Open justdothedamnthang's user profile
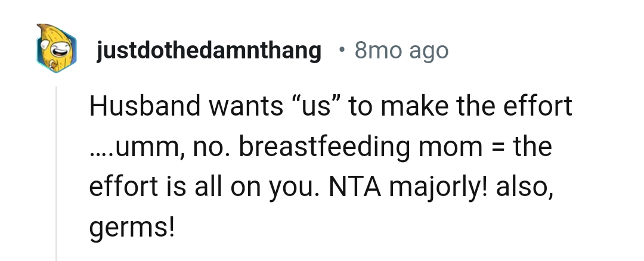The width and height of the screenshot is (644, 261). (x=208, y=51)
